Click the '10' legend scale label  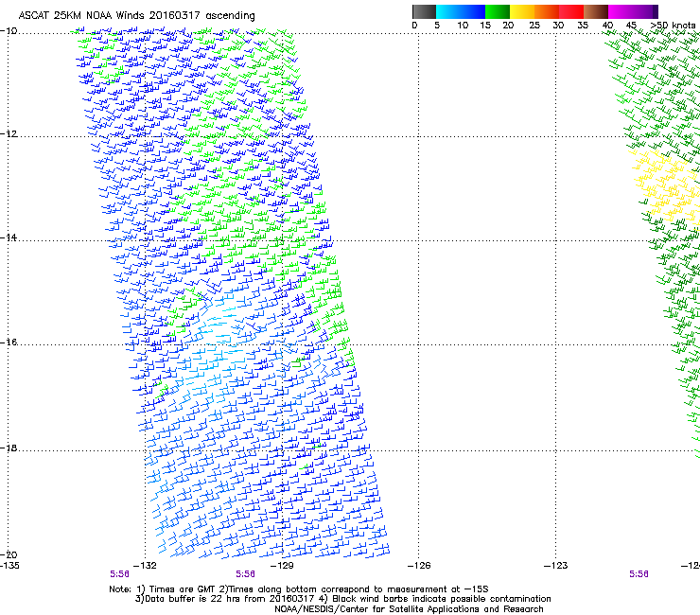click(463, 26)
